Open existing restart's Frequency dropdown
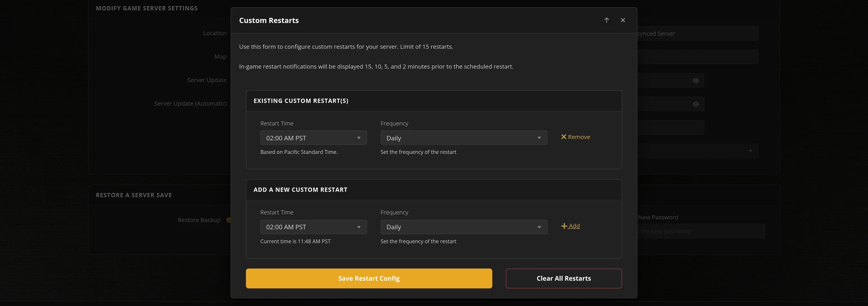This screenshot has width=868, height=306. 464,138
